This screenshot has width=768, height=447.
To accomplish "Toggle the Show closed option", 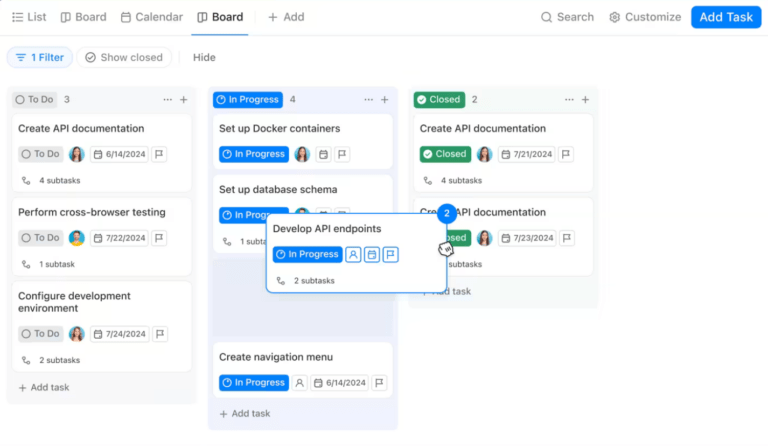I will pos(124,58).
